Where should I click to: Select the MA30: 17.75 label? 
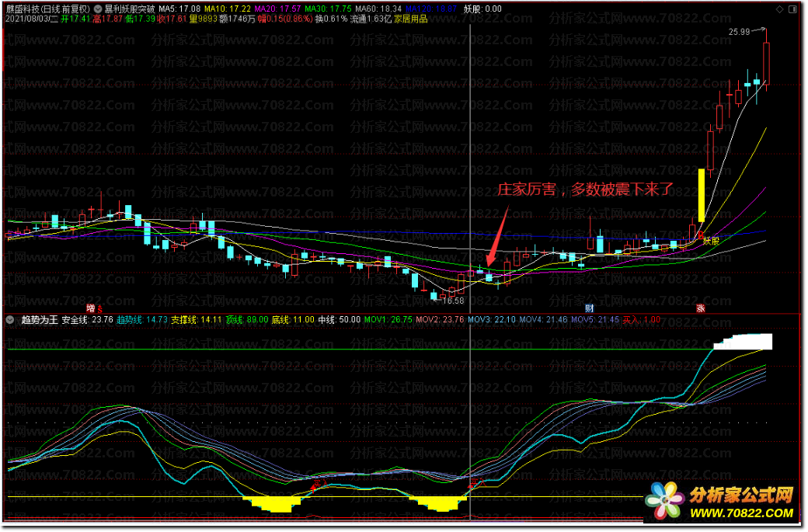click(x=328, y=9)
